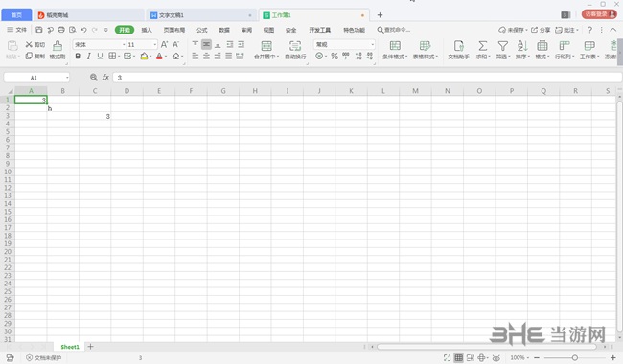The image size is (623, 364).
Task: Add a new sheet with plus button
Action: click(91, 347)
